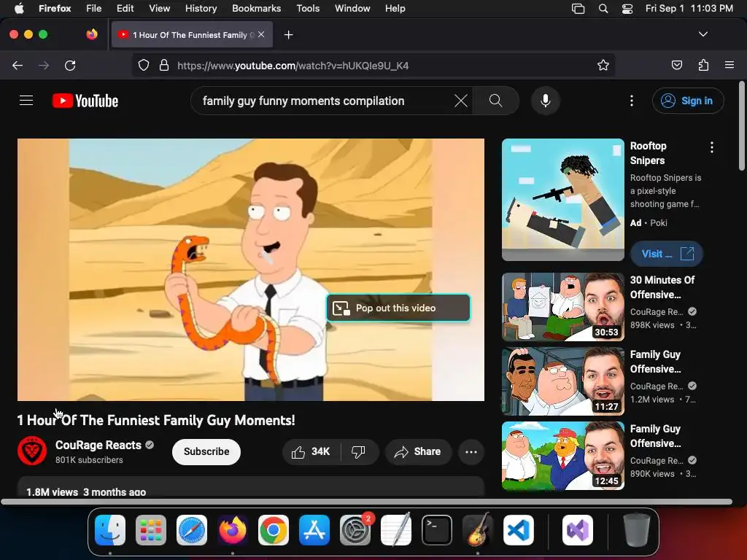
Task: Open '30 Minutes Of Offensive...' video title
Action: (662, 287)
